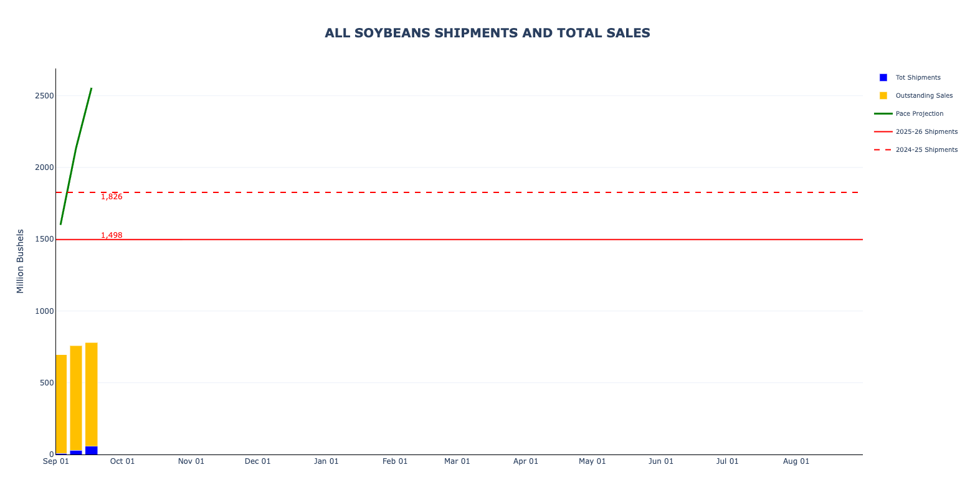The image size is (980, 485).
Task: Click the chart title ALL SOYBEANS SHIPMENTS
Action: (x=487, y=33)
